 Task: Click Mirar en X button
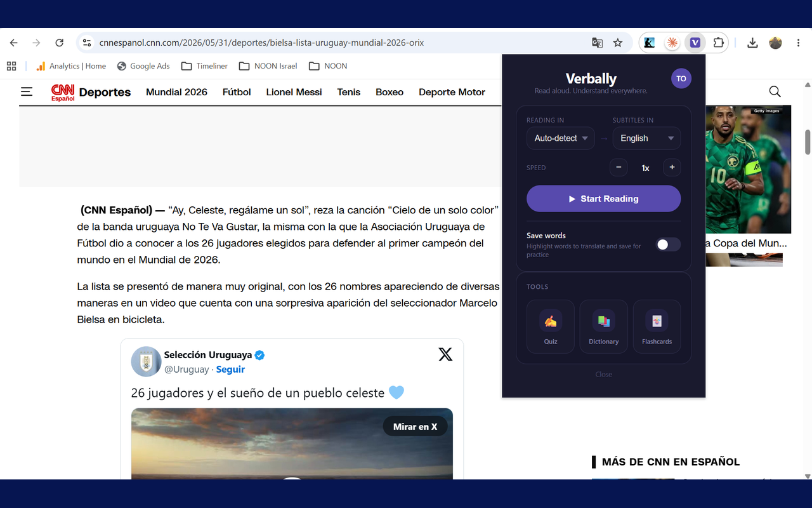click(415, 427)
